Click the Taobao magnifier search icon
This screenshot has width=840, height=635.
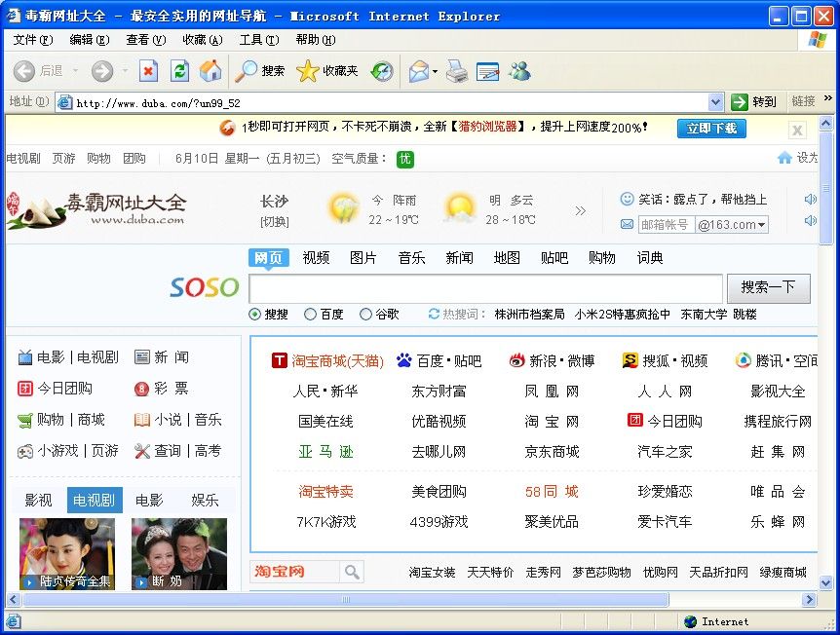(352, 572)
